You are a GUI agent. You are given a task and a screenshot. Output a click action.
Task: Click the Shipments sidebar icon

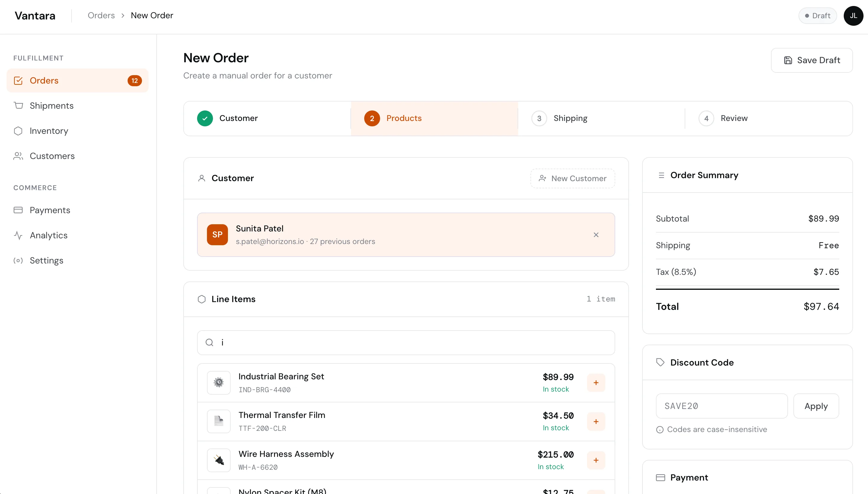point(18,105)
